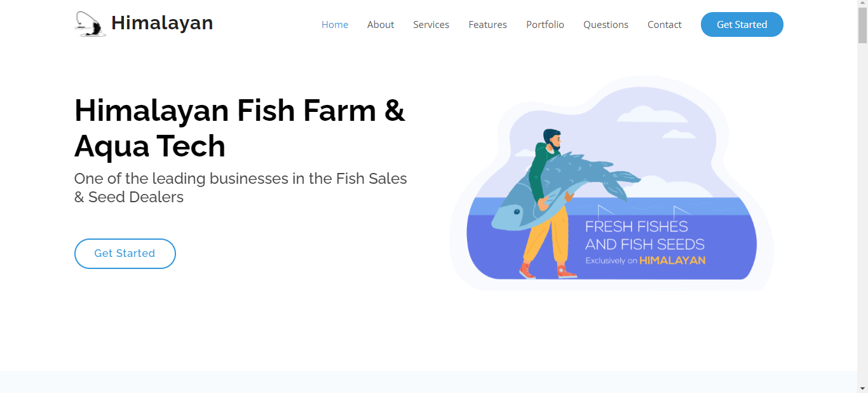Click the FRESH FISHES AND FISH SEEDS text
The image size is (868, 393).
(644, 235)
